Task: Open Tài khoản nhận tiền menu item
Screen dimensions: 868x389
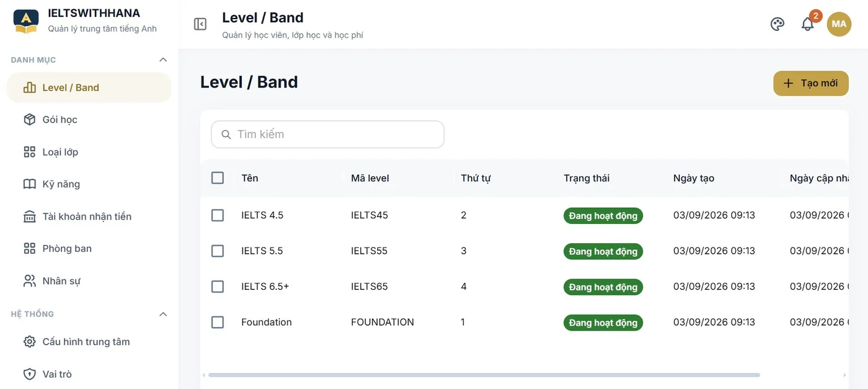Action: coord(89,217)
